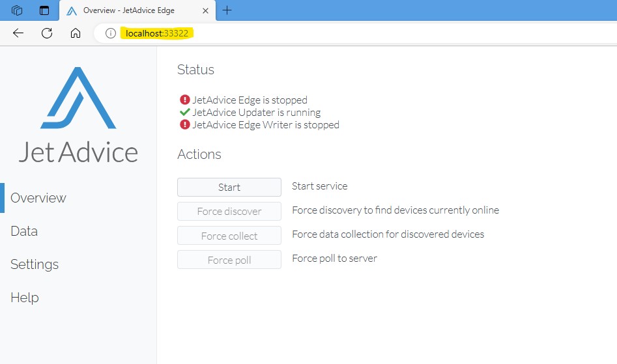Click red error icon beside JetAdvice Edge status
617x364 pixels.
pos(184,100)
